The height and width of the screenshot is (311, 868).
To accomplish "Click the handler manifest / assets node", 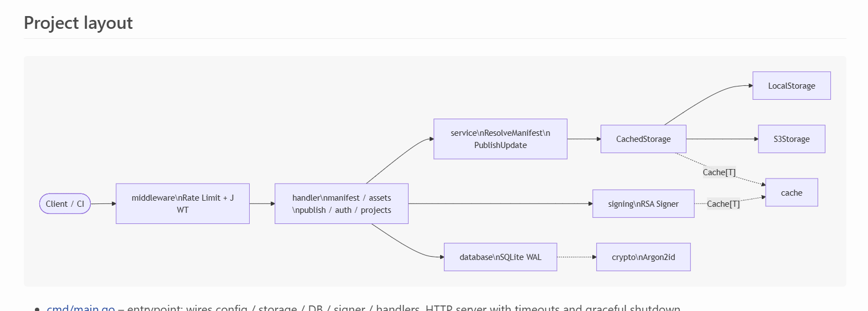I will (341, 203).
